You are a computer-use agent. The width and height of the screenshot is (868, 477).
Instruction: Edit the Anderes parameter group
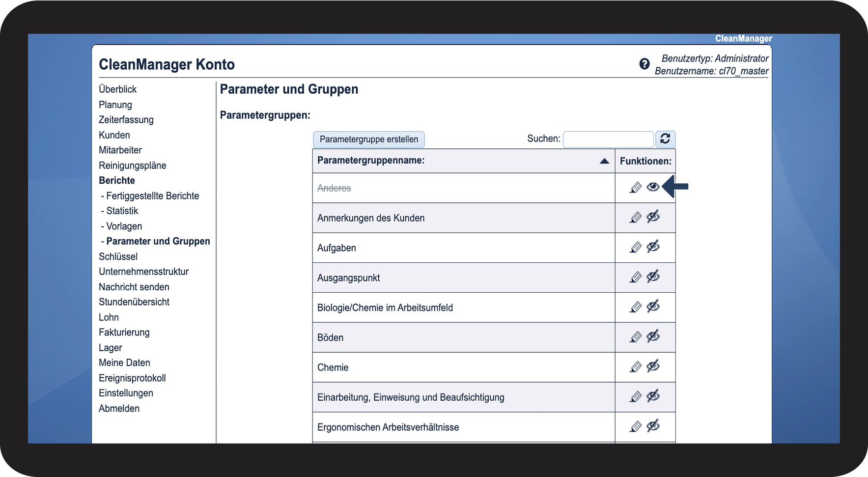tap(636, 188)
